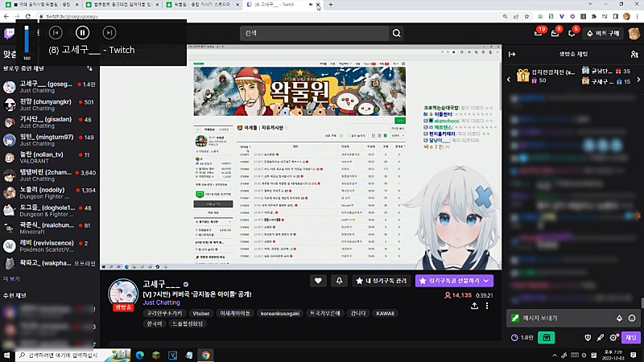
Task: Click the green sword chat badge icon
Action: (515, 318)
